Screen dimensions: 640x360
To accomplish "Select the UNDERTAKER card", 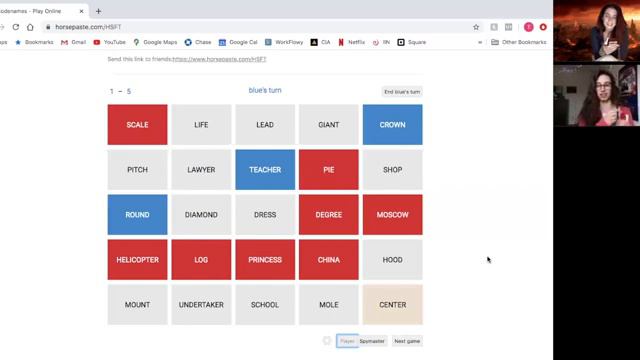I will click(201, 304).
